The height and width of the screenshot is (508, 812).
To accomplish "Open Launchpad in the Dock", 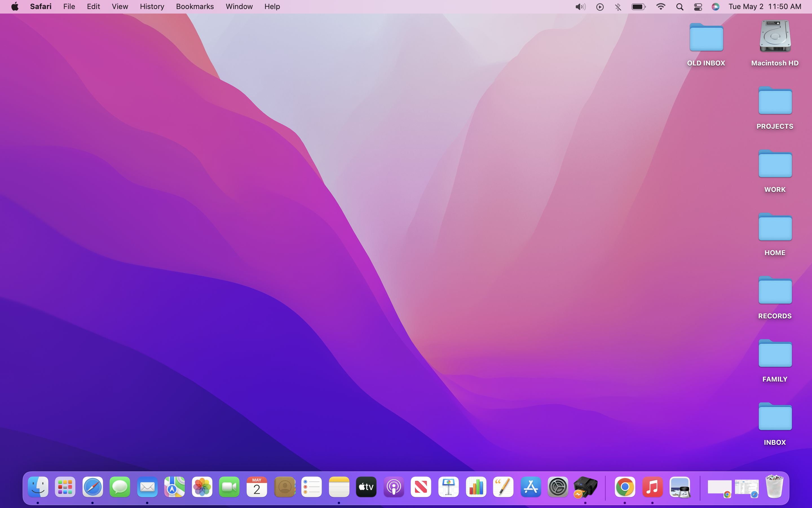I will [x=65, y=487].
